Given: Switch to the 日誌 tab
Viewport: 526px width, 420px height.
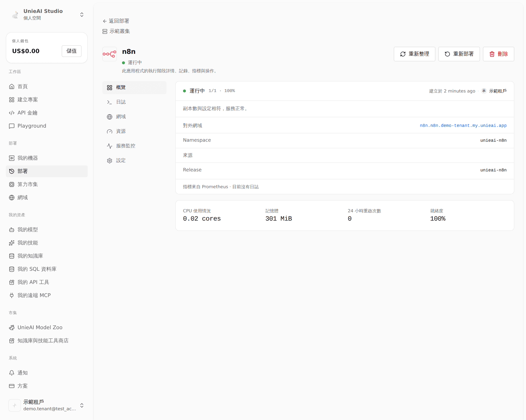Looking at the screenshot, I should tap(134, 102).
